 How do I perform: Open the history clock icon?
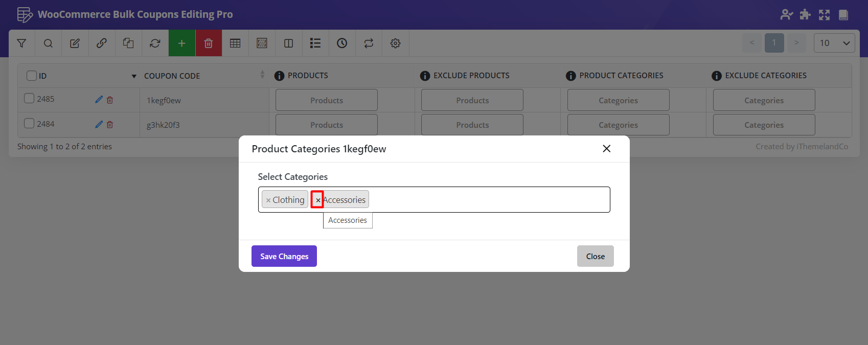[x=342, y=43]
